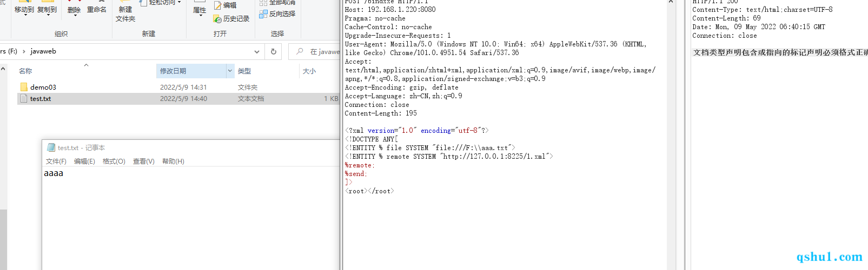Screen dimensions: 868x270
Task: Click the 1 KB size cell
Action: 331,99
